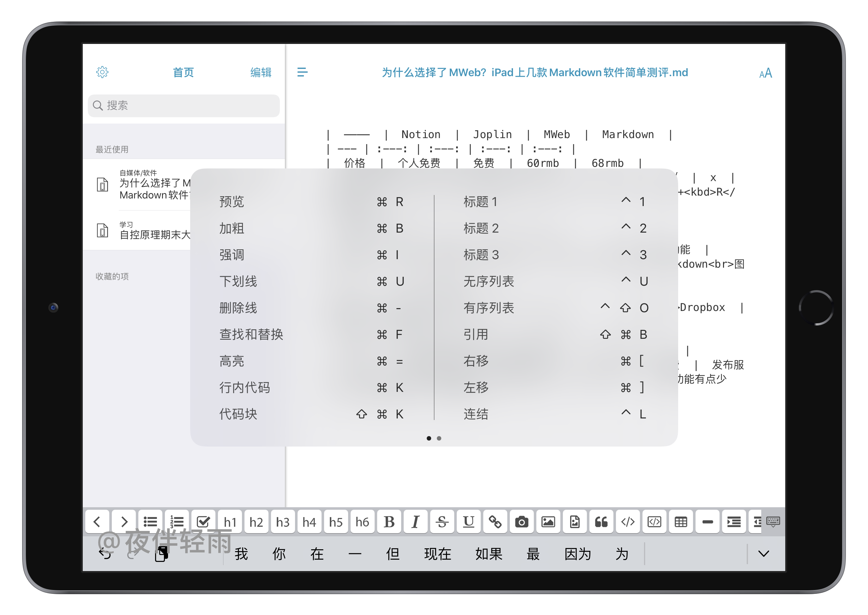Apply strikethrough formatting
Screen dimensions: 868x615
pos(442,521)
